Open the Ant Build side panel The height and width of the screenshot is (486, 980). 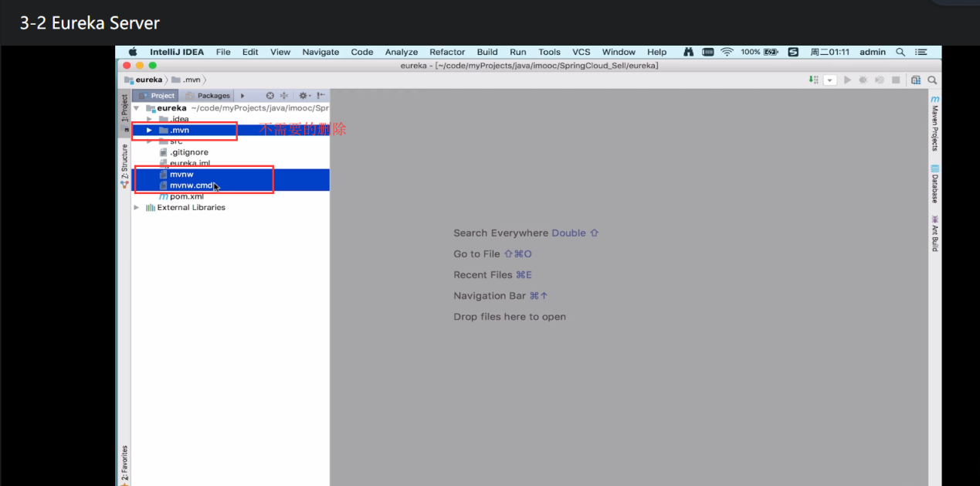tap(934, 233)
